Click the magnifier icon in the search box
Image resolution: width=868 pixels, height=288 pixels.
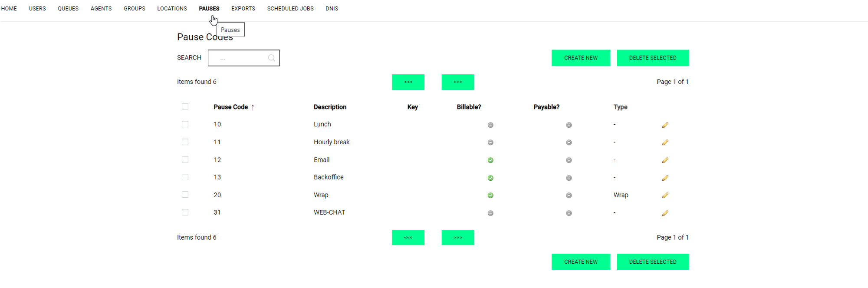(x=271, y=58)
